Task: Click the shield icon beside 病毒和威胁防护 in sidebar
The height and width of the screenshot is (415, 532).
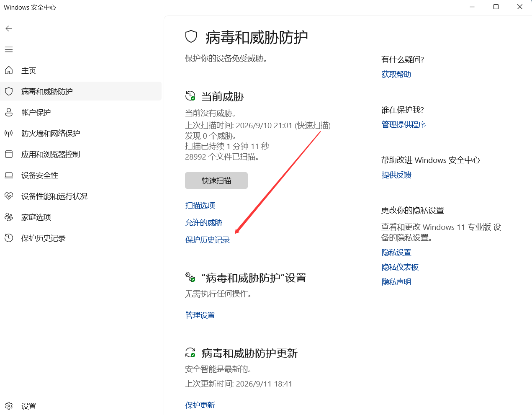Action: [9, 91]
